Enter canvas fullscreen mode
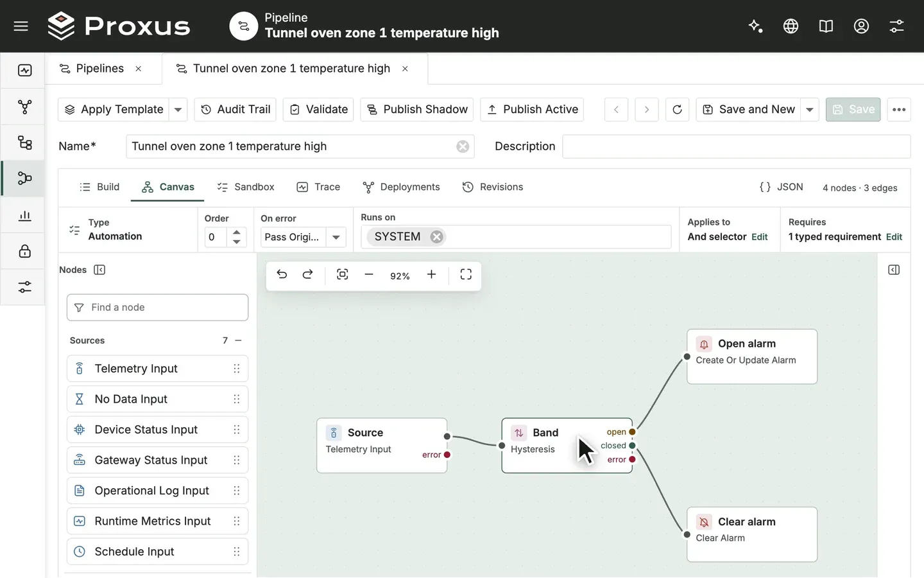The width and height of the screenshot is (924, 578). point(466,275)
